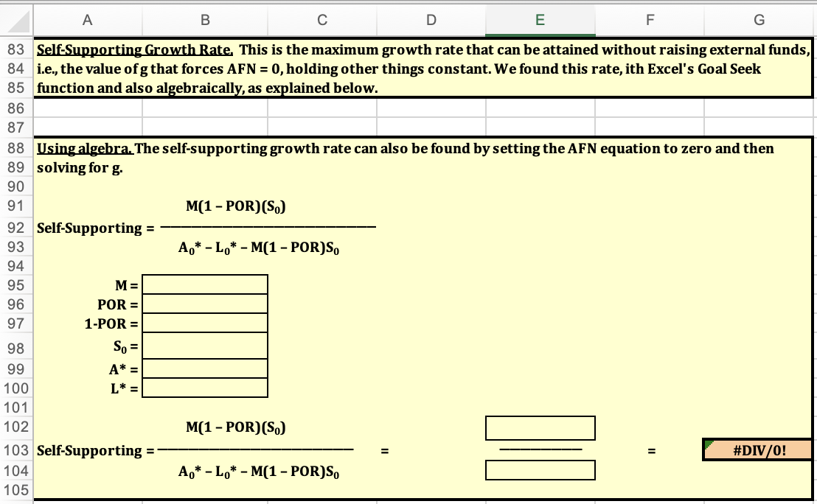Click the green error indicator on #DIV/0! cell

708,444
